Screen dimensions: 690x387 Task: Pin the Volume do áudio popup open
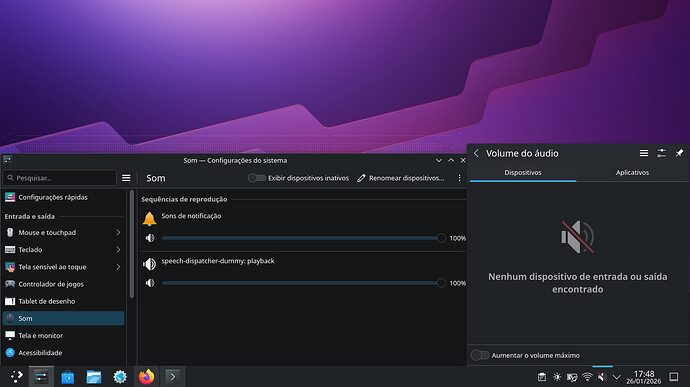[x=679, y=153]
